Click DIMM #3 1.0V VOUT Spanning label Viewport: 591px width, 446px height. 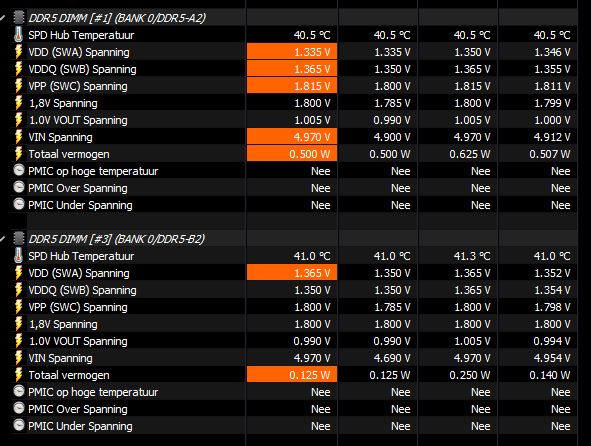pyautogui.click(x=78, y=341)
